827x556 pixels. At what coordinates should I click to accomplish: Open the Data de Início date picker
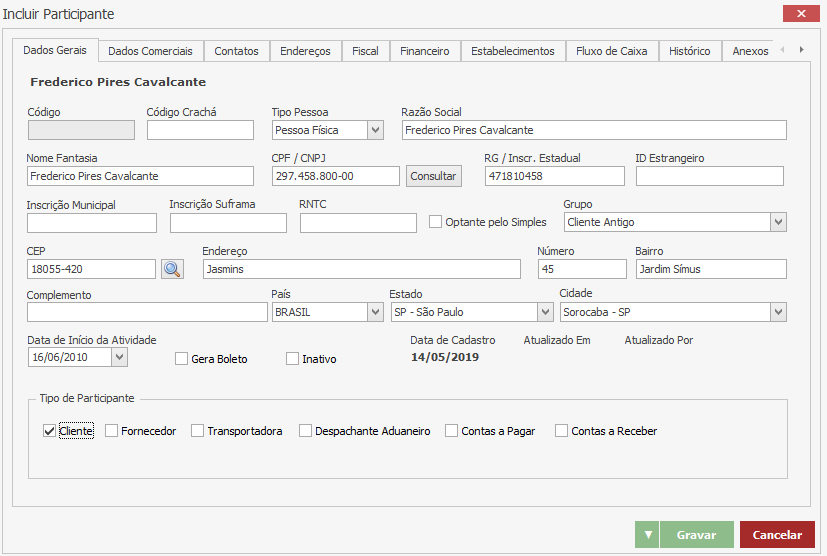click(x=119, y=356)
